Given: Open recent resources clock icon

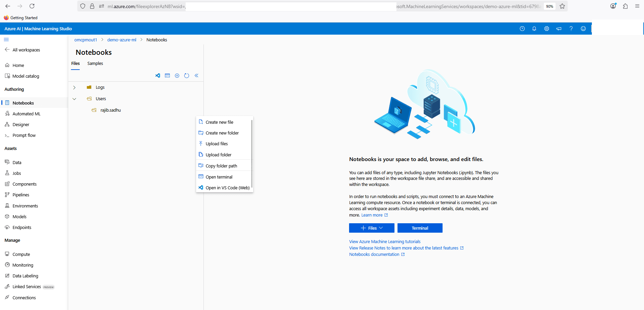Looking at the screenshot, I should click(x=522, y=29).
